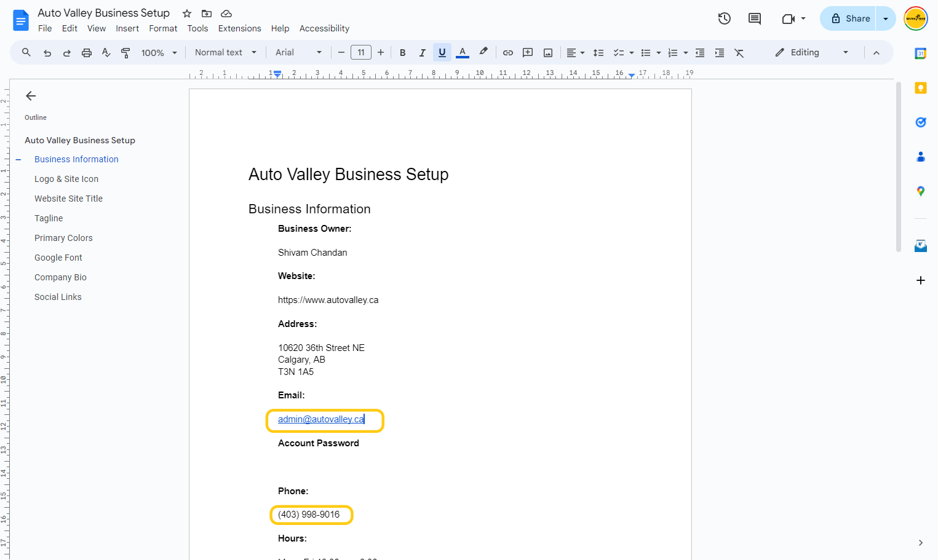Run spelling and grammar check
Image resolution: width=938 pixels, height=560 pixels.
[x=106, y=53]
